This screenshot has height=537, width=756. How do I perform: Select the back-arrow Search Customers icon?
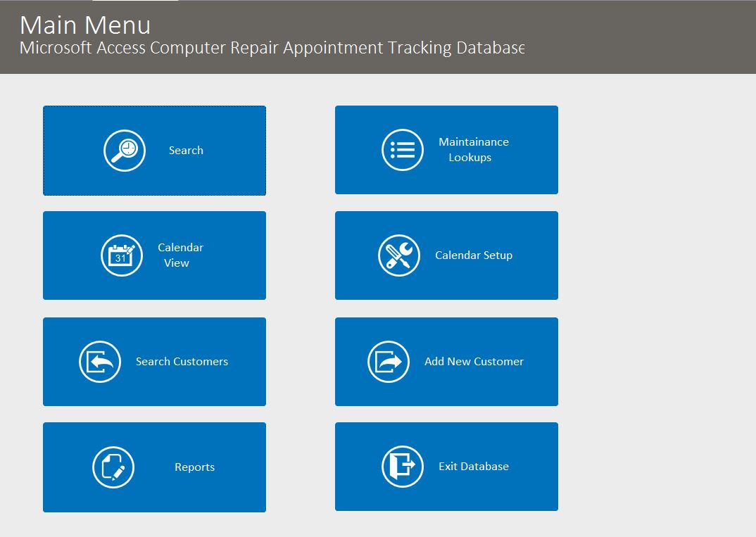point(99,361)
